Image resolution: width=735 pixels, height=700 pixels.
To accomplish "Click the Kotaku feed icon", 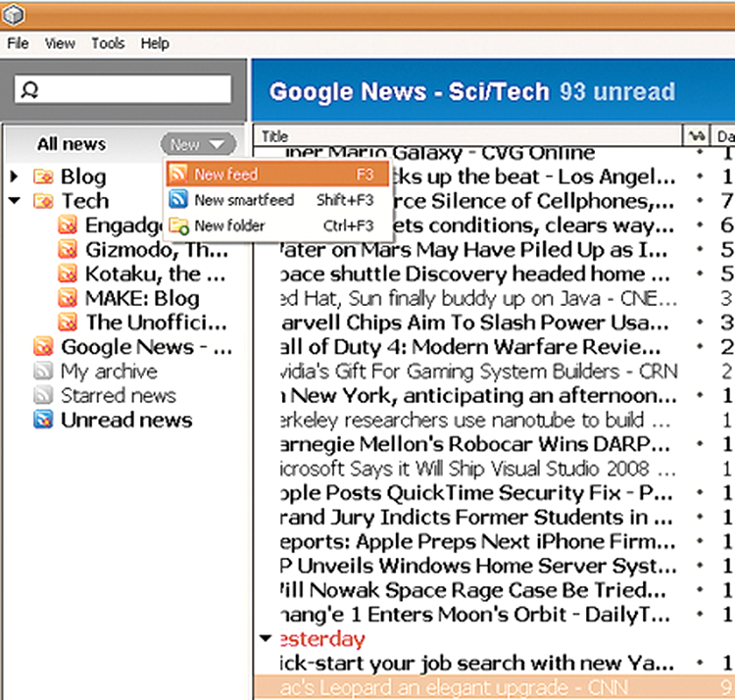I will 68,274.
